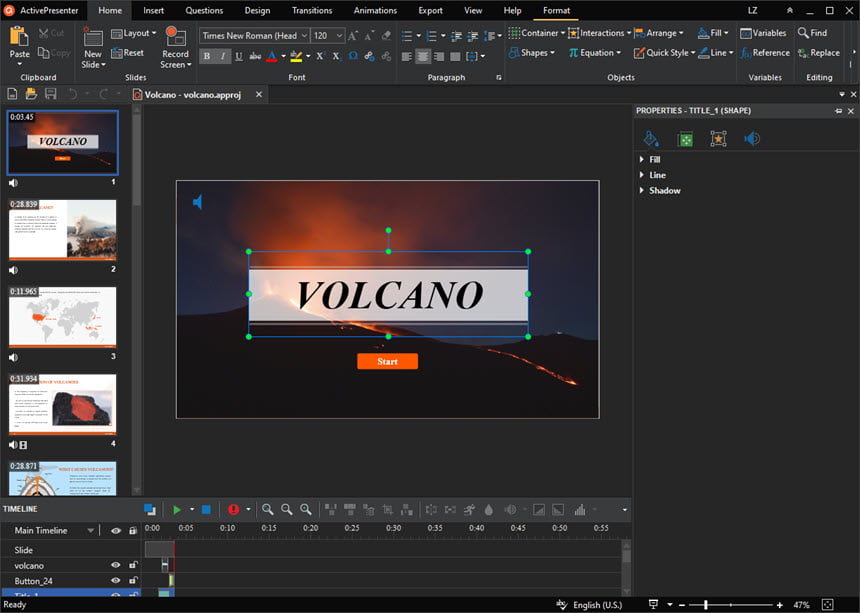Align text left in Paragraph group
The height and width of the screenshot is (613, 860).
click(406, 56)
